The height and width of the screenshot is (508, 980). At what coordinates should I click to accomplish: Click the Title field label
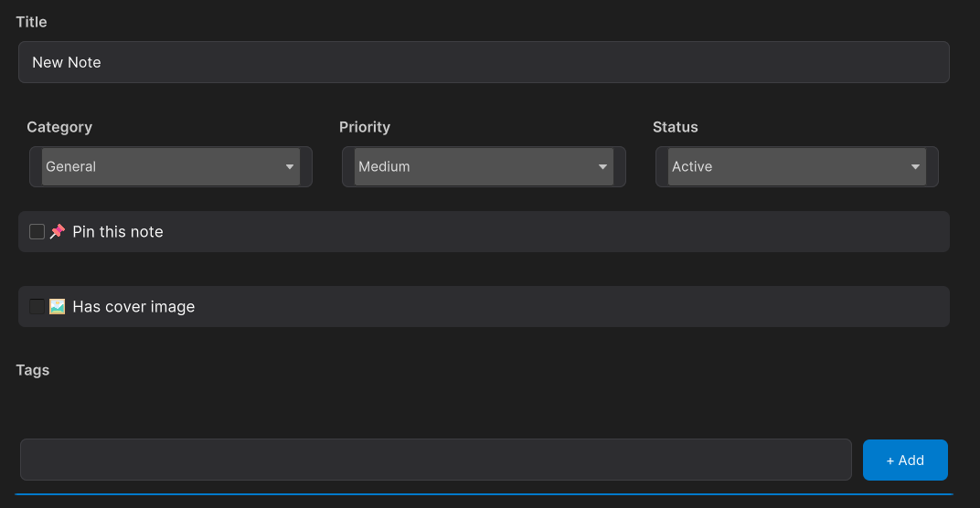[31, 22]
